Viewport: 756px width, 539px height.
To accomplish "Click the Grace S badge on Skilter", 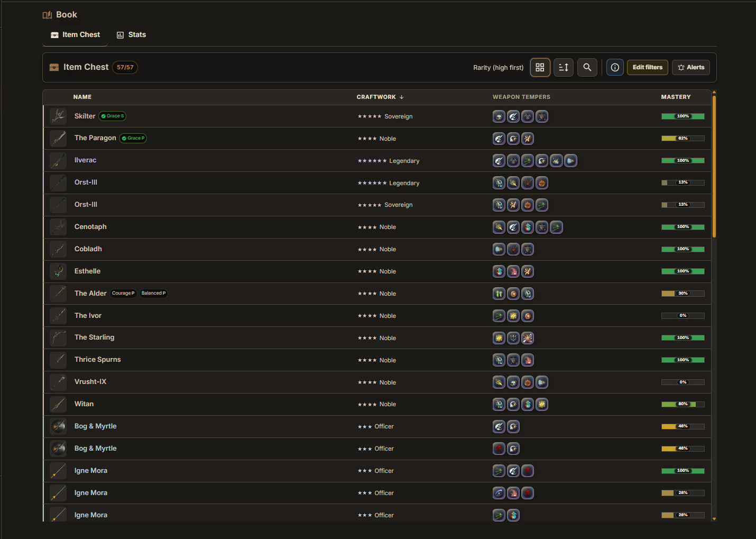I will click(113, 116).
